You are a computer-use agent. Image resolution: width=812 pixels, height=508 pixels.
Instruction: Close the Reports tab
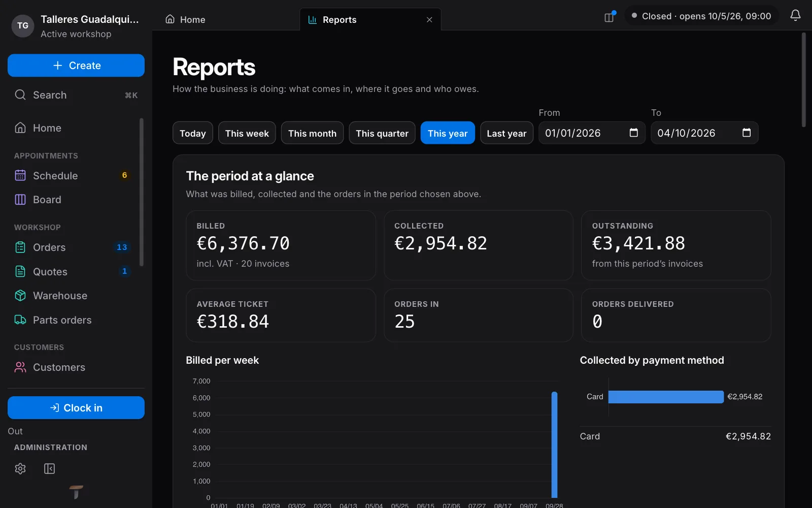(429, 19)
